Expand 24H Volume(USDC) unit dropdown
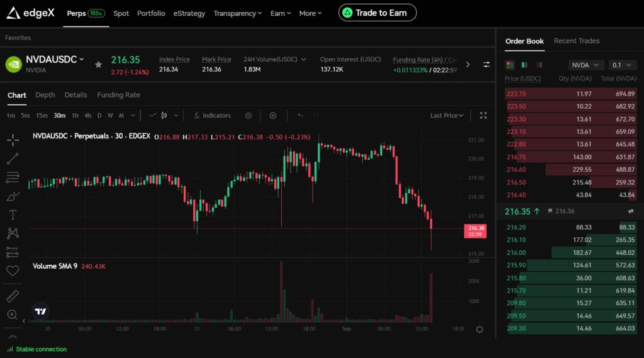 [x=304, y=59]
